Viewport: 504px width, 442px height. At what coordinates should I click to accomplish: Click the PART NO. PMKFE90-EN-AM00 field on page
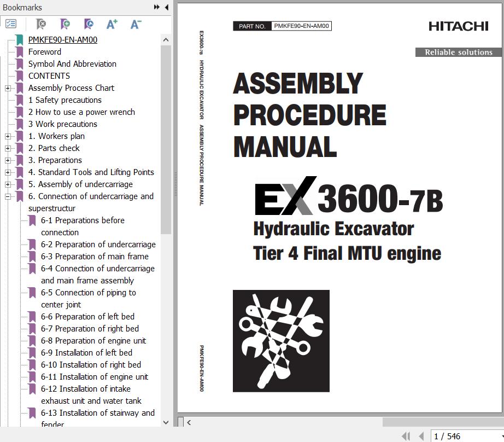tap(282, 26)
